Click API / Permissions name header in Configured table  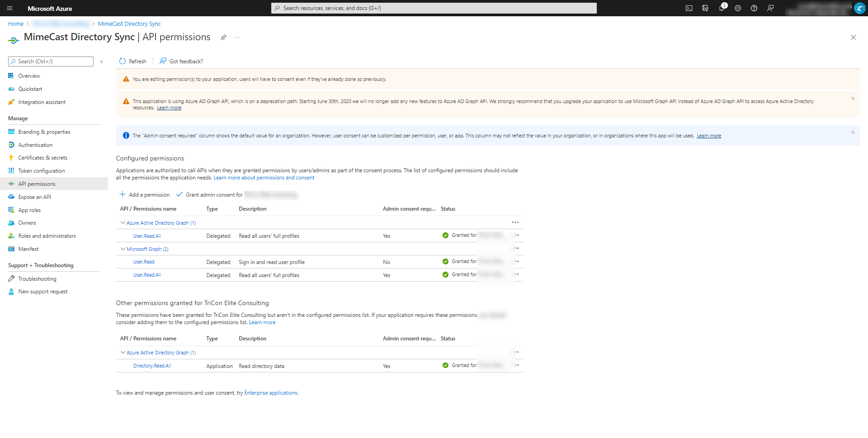click(148, 209)
